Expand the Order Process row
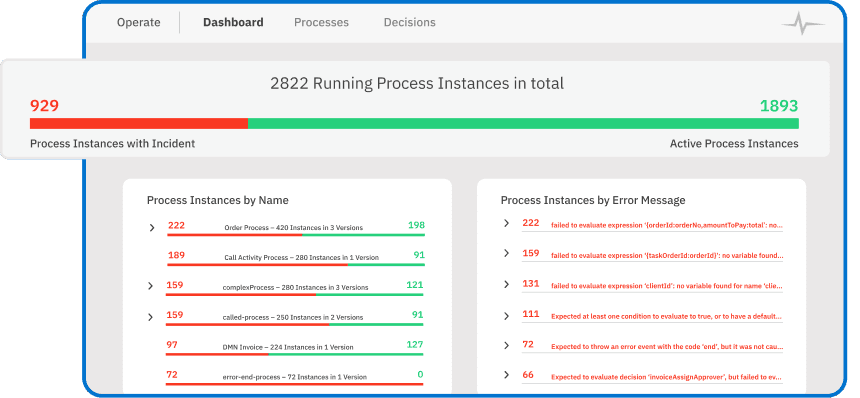The height and width of the screenshot is (398, 860). coord(152,228)
